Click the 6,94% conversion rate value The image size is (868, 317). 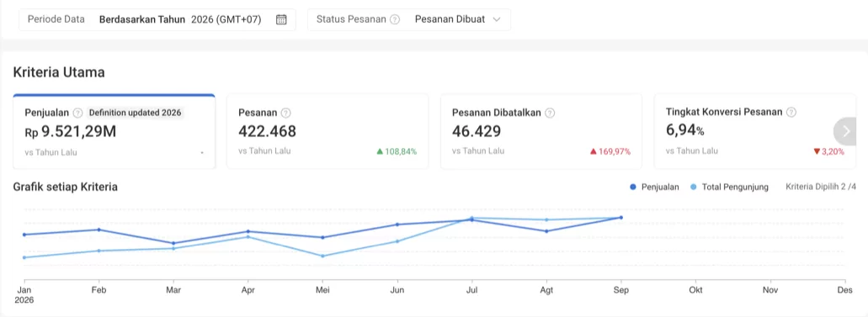point(684,130)
